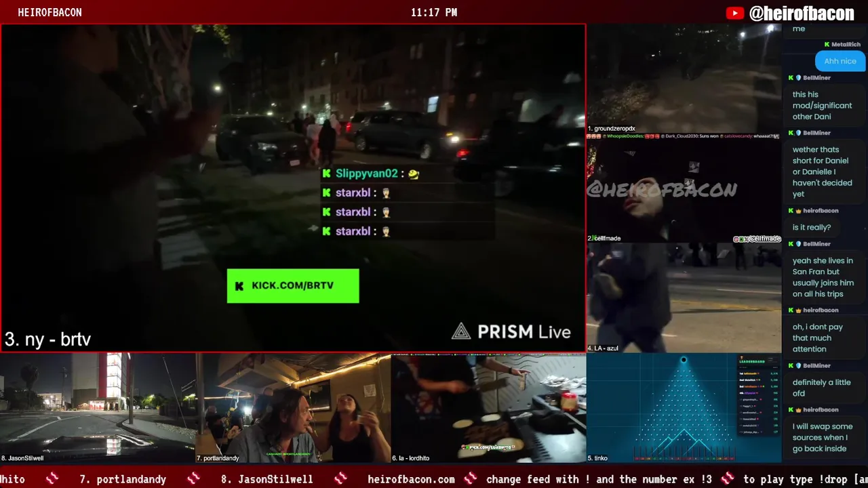The image size is (868, 488).
Task: Click the heirofbacon.com link in the ticker
Action: (x=411, y=479)
